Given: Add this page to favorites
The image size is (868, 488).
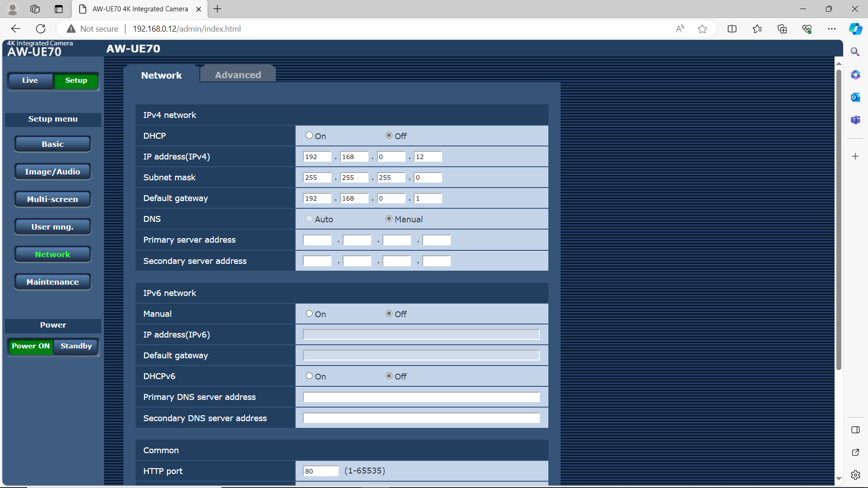Looking at the screenshot, I should point(702,28).
